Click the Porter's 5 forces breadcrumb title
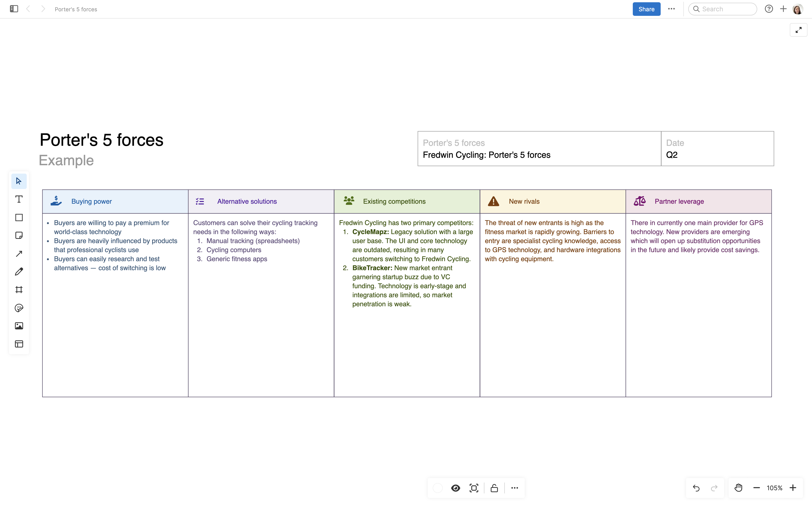This screenshot has width=812, height=507. click(x=76, y=9)
